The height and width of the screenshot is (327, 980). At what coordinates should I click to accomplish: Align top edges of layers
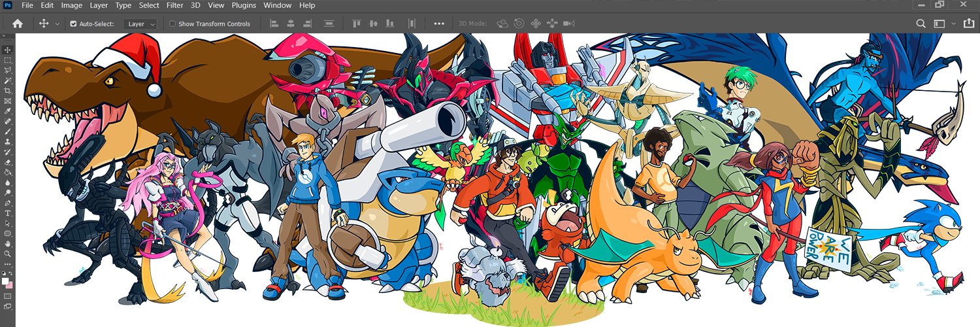pos(356,24)
